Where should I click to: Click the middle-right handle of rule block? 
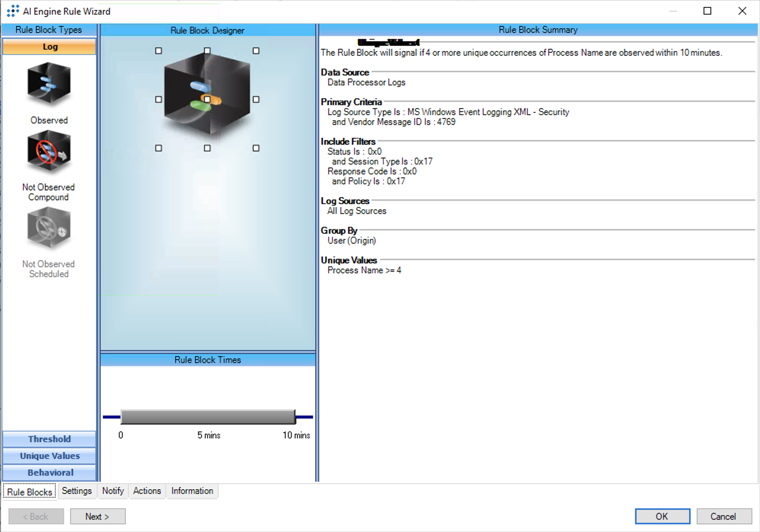[x=256, y=99]
